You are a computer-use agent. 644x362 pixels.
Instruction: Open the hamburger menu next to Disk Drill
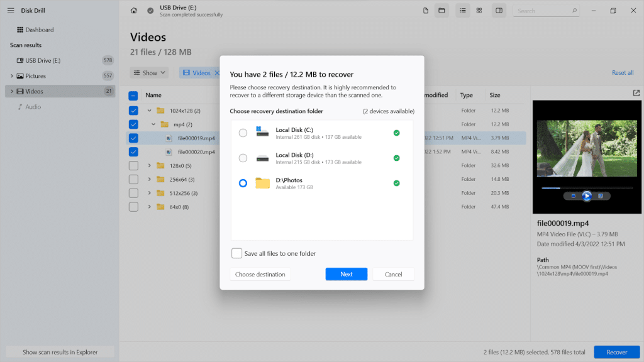tap(11, 10)
